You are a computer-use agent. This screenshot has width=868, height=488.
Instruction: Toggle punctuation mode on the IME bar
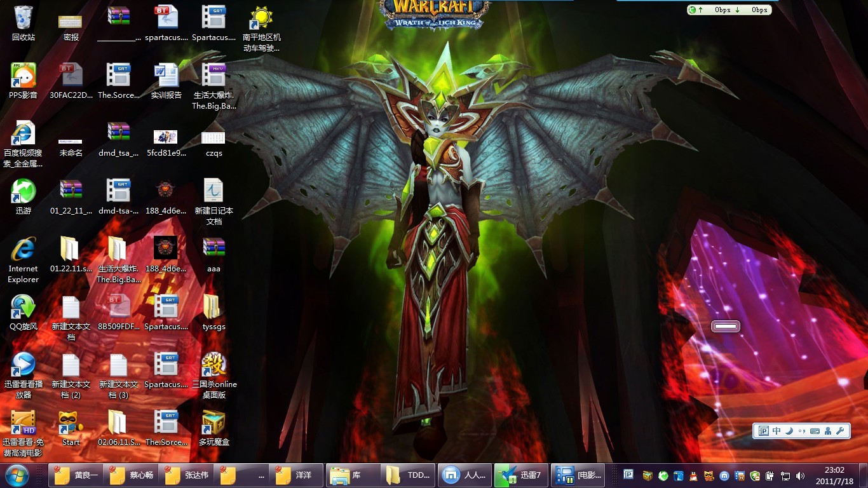802,431
